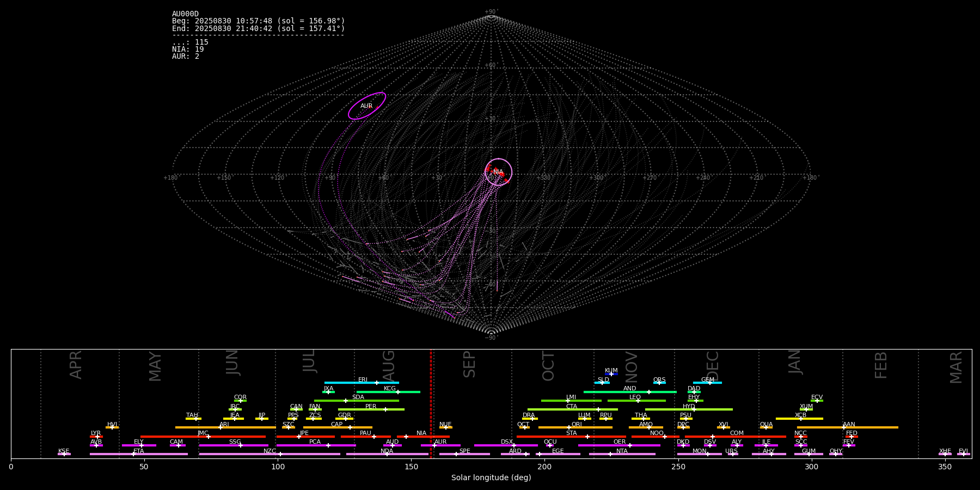This screenshot has width=980, height=490.
Task: Click the ORI shower label in the timeline
Action: click(577, 425)
